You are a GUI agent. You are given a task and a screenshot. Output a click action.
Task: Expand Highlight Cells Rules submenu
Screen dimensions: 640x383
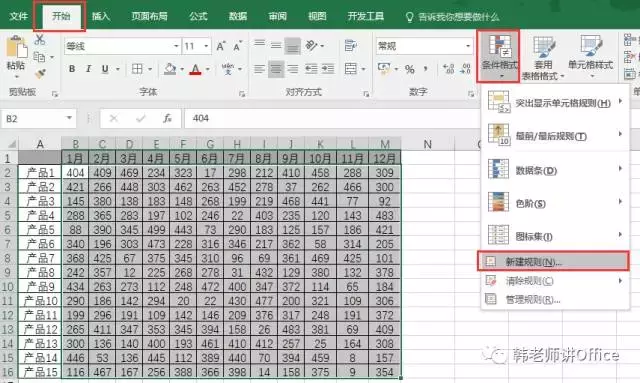(x=556, y=103)
